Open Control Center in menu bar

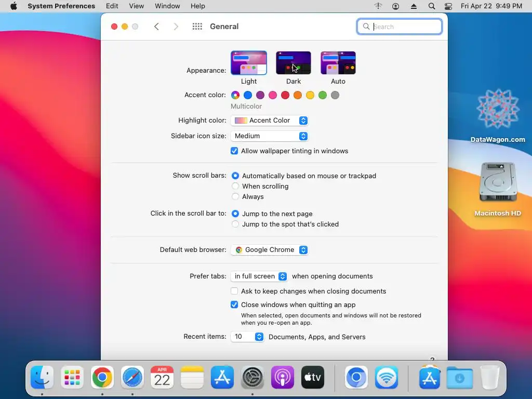tap(448, 6)
